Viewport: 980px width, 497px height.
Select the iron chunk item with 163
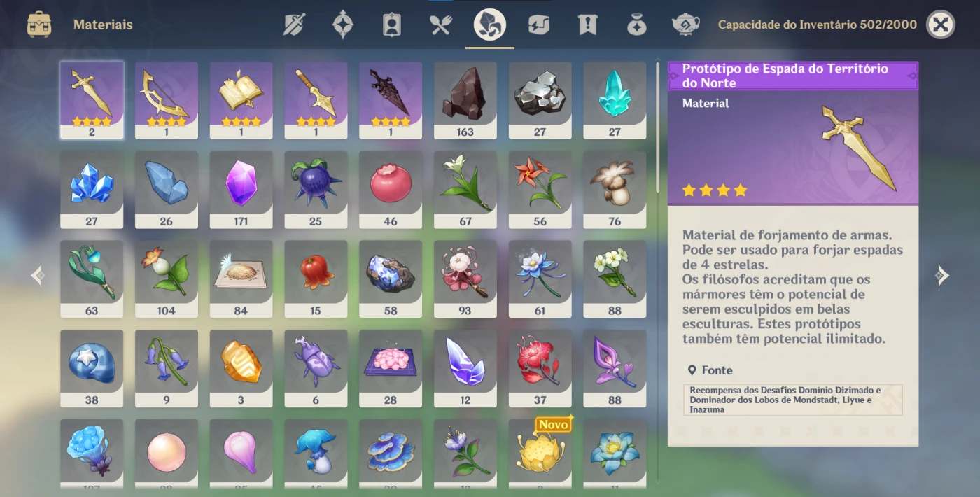tap(465, 100)
